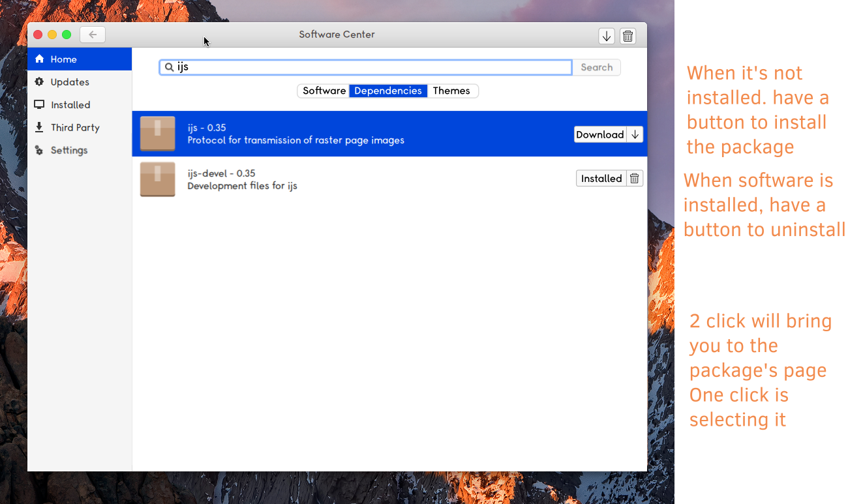Select the Dependencies filter tab
The height and width of the screenshot is (504, 863).
(x=388, y=91)
